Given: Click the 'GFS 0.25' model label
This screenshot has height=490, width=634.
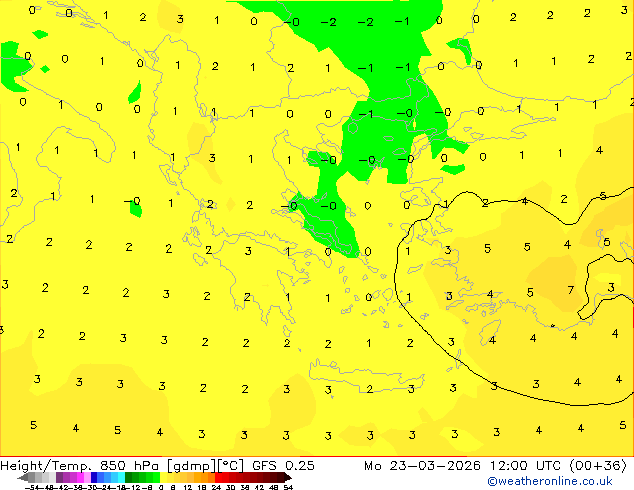Looking at the screenshot, I should click(x=283, y=466).
